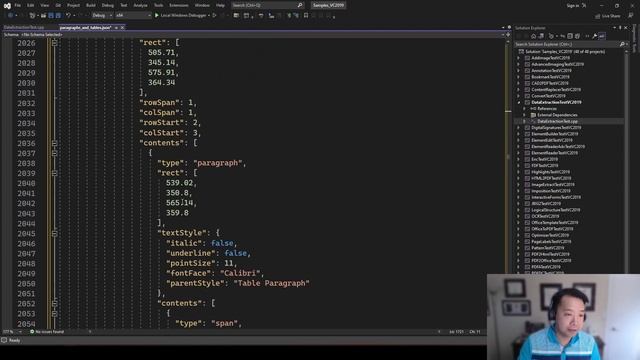Open the View menu
Screen dimensions: 640x360
pos(44,5)
